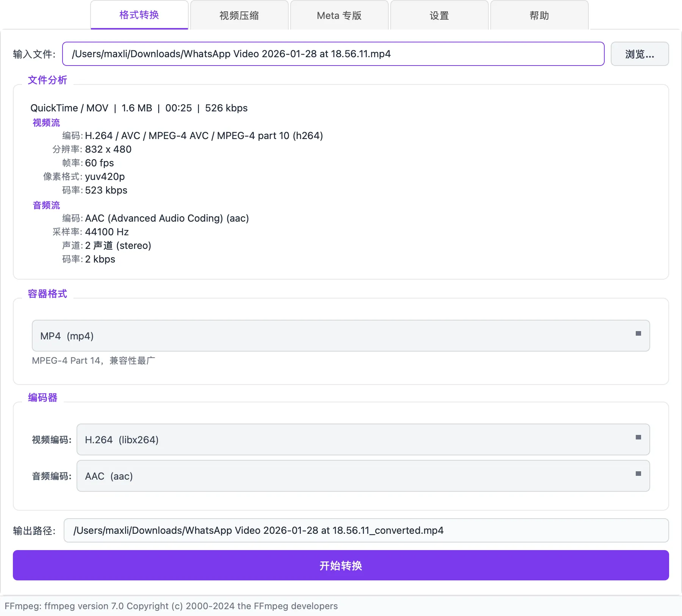Click the MPEG-4 Part 14 description text
The height and width of the screenshot is (616, 682).
coord(94,361)
